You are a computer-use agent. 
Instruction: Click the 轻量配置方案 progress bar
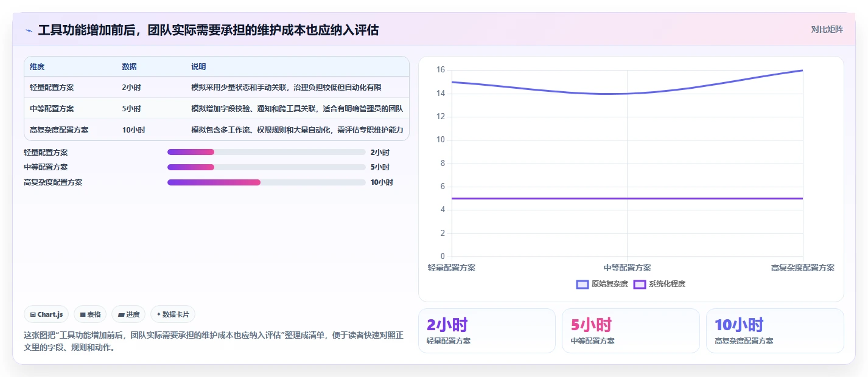coord(267,152)
